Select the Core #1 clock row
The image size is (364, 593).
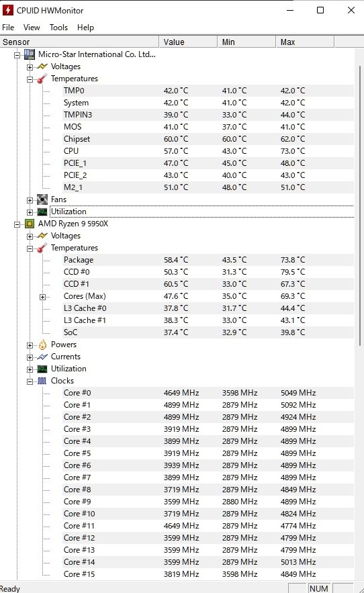(208, 405)
